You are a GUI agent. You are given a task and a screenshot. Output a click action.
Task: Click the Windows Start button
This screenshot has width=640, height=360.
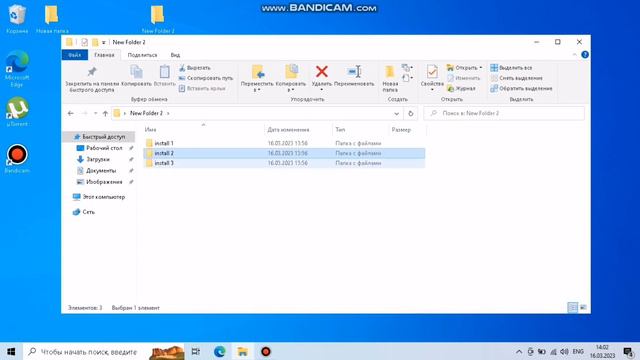[x=11, y=351]
